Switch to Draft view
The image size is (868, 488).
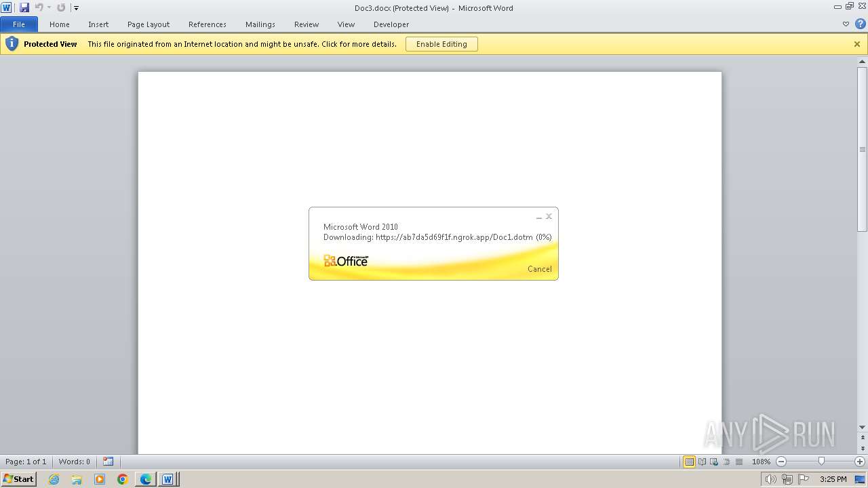tap(738, 462)
